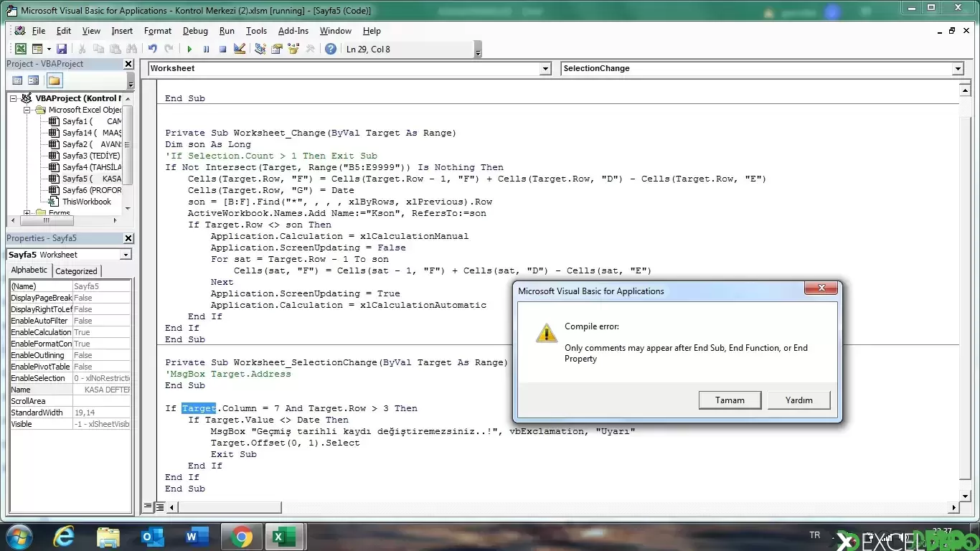Click Tamam in the compile error dialog

(x=730, y=400)
